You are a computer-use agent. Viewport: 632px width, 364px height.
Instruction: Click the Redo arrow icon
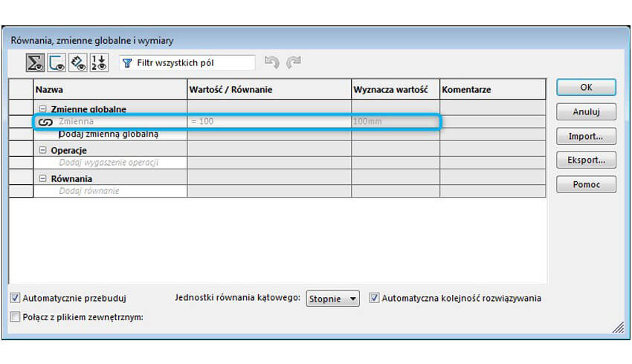[x=294, y=62]
